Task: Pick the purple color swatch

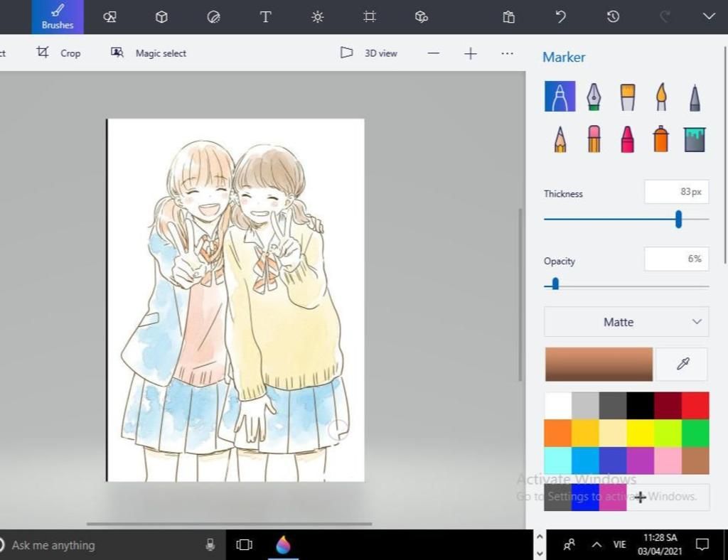Action: pyautogui.click(x=641, y=461)
